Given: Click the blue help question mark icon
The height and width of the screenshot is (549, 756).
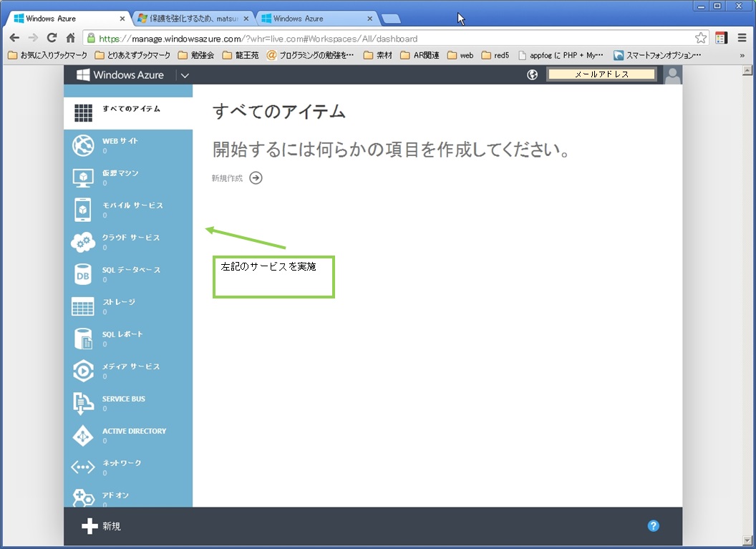Looking at the screenshot, I should coord(654,526).
